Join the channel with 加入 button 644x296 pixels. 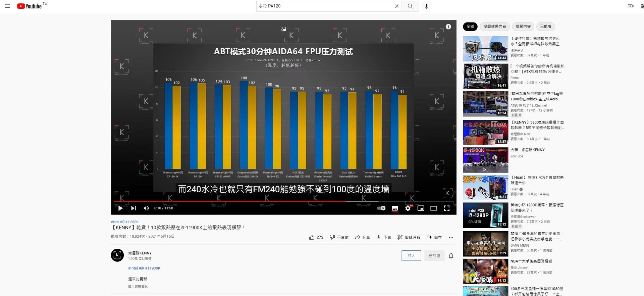pyautogui.click(x=411, y=256)
